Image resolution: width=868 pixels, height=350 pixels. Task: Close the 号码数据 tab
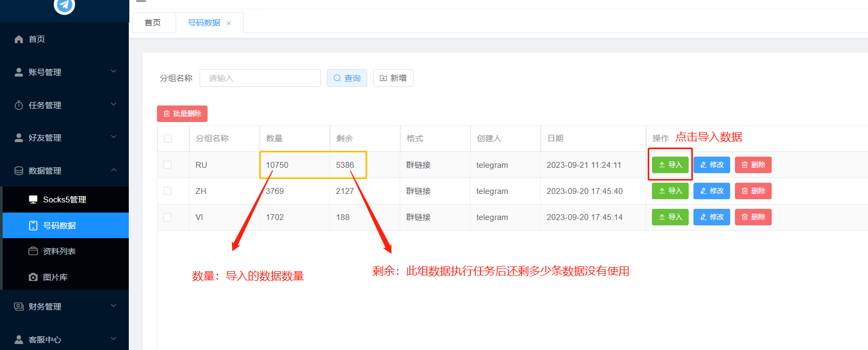pos(229,23)
